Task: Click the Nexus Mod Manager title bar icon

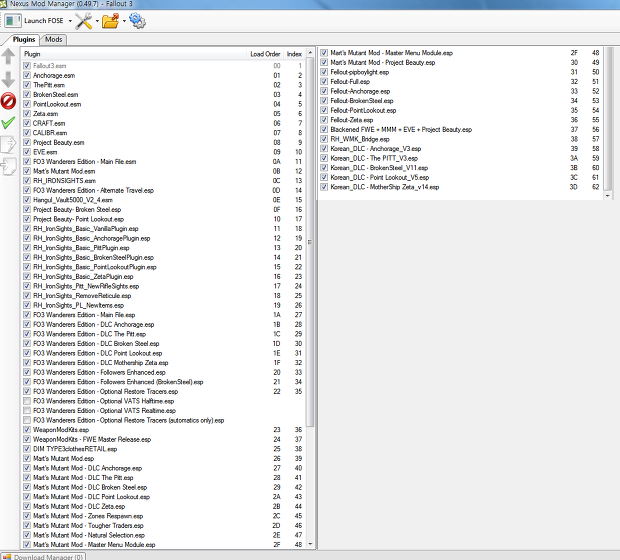Action: pyautogui.click(x=4, y=4)
